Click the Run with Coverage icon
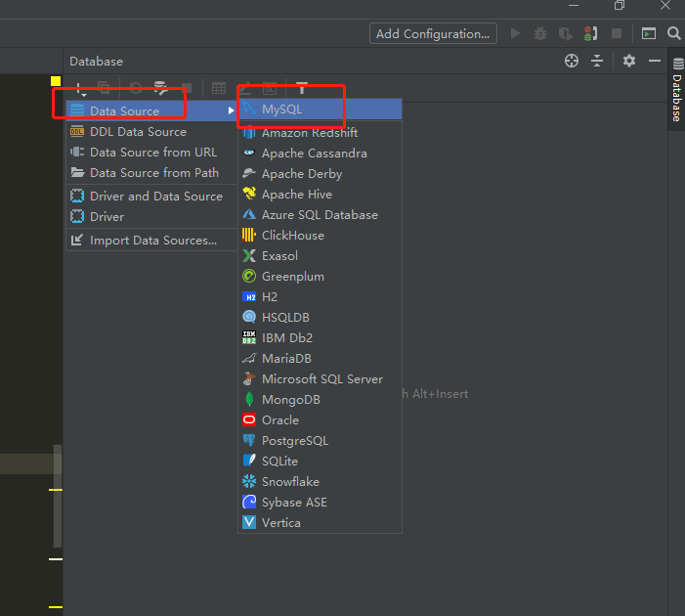Image resolution: width=685 pixels, height=616 pixels. point(566,33)
